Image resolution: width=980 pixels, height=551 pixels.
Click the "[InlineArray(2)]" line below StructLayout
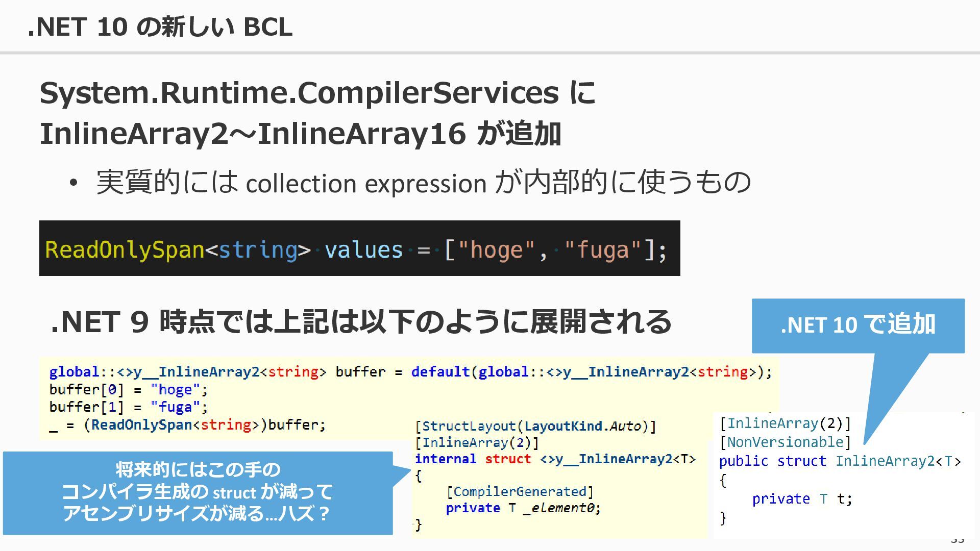(x=477, y=442)
